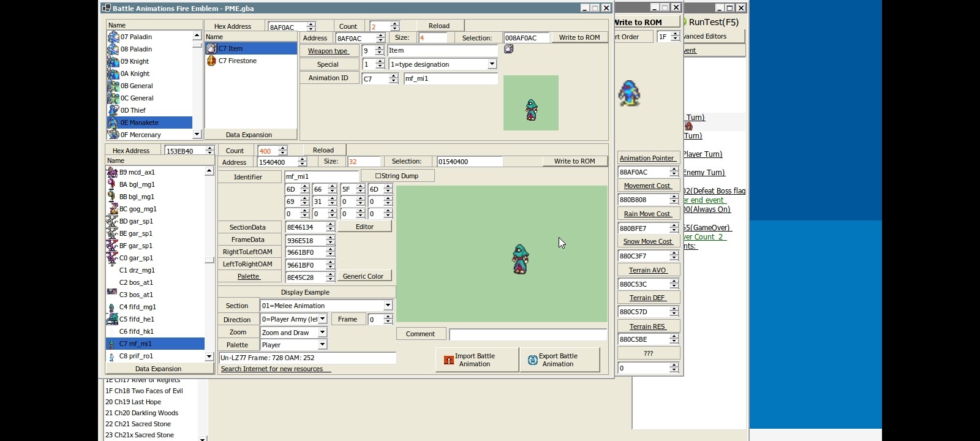Image resolution: width=980 pixels, height=441 pixels.
Task: Select the BD gar_sp1 animation icon
Action: point(112,221)
